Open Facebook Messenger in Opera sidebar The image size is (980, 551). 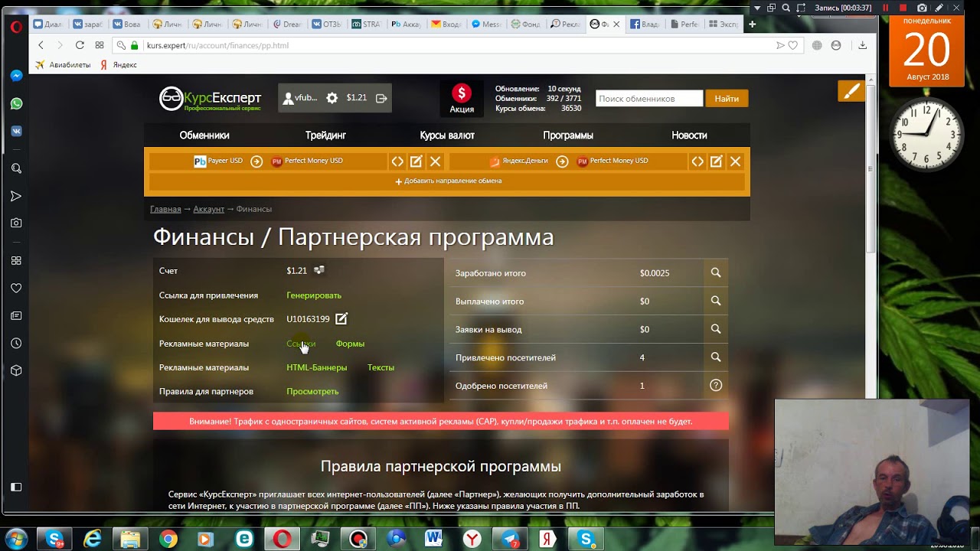coord(16,76)
